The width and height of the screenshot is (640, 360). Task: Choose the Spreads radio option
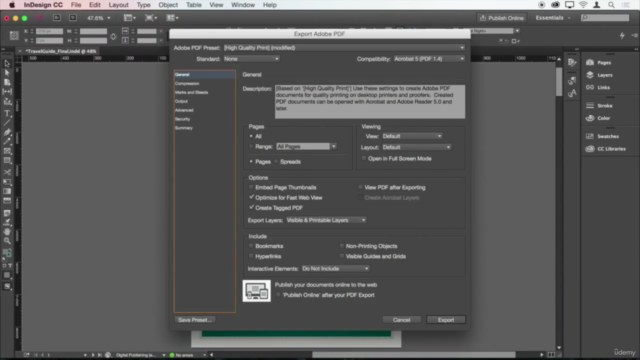(276, 162)
